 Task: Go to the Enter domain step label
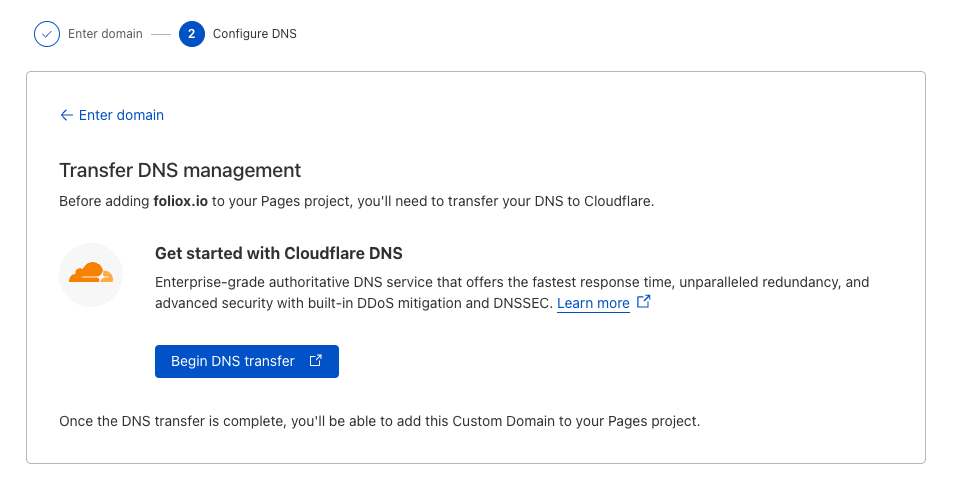(x=105, y=34)
